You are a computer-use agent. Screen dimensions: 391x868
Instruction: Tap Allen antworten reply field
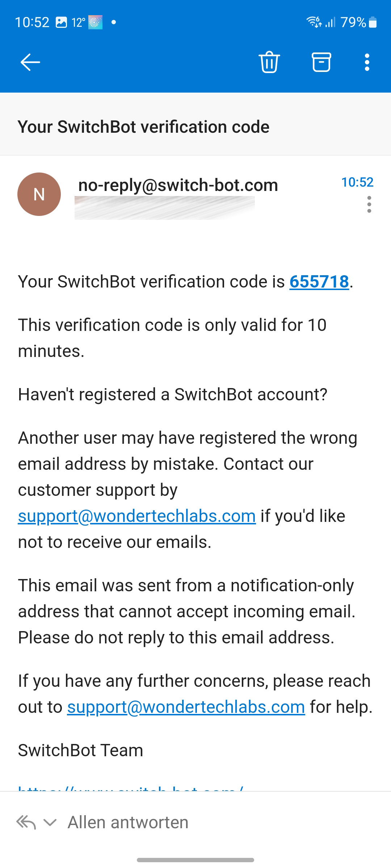click(128, 822)
